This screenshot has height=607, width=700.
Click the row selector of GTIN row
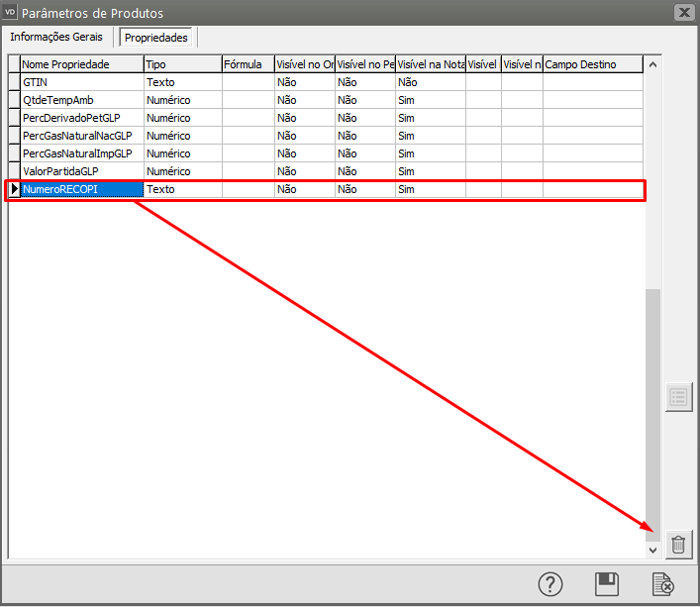[14, 82]
